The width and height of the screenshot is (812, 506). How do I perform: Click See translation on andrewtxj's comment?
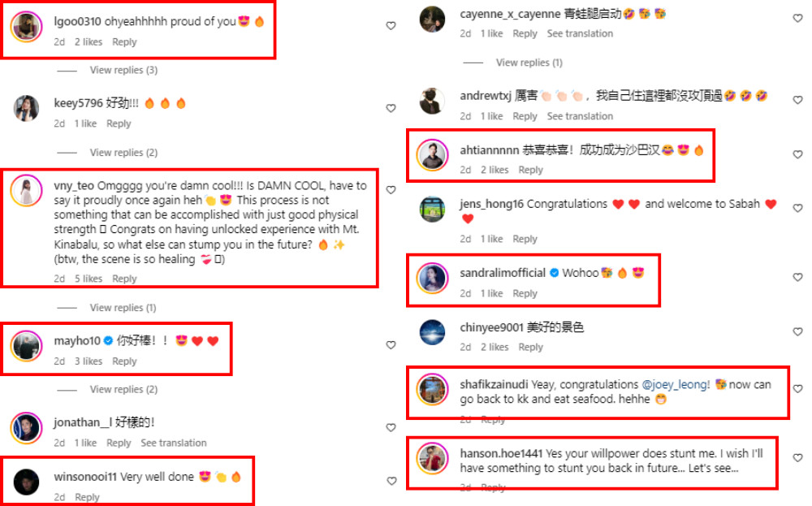click(x=580, y=116)
